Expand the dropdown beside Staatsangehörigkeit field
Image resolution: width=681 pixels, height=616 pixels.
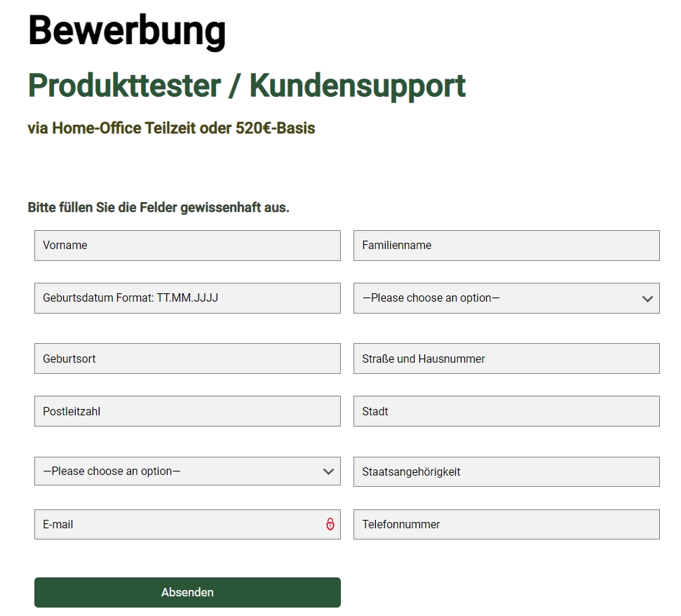[x=187, y=471]
